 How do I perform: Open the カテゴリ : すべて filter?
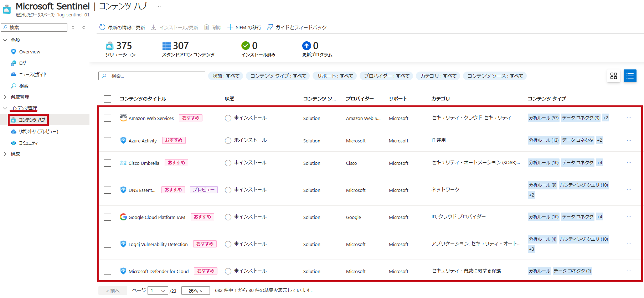point(438,76)
